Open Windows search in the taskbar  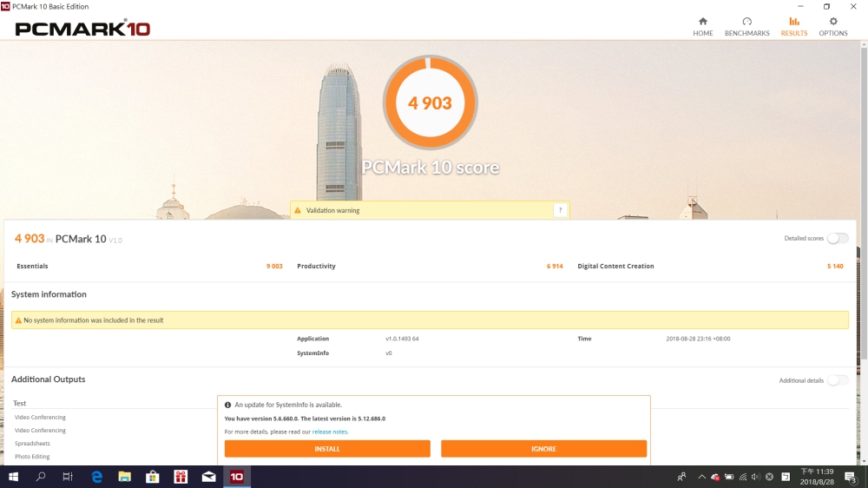coord(41,477)
